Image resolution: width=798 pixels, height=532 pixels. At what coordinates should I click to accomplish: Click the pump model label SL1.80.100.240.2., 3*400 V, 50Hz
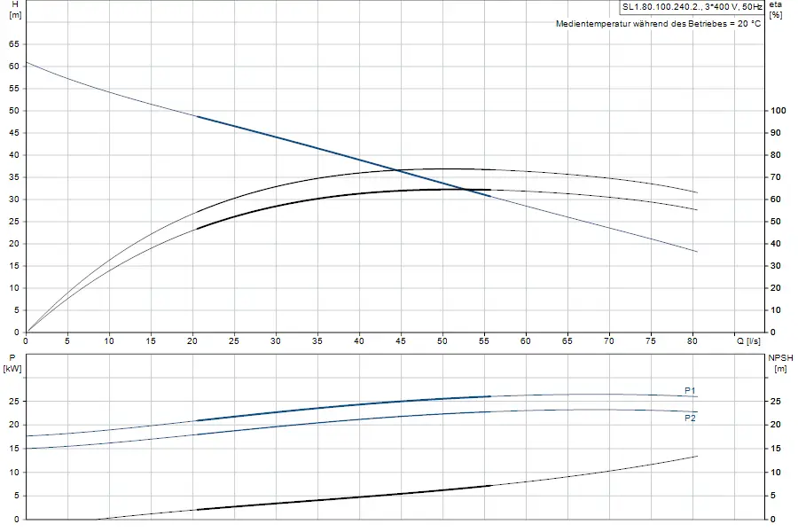tap(692, 7)
